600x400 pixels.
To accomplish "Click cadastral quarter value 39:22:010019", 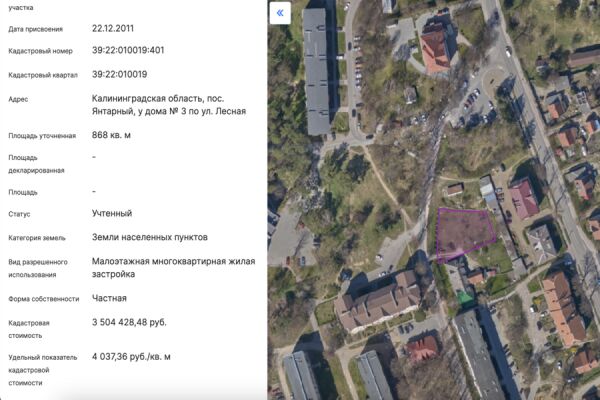I will tap(119, 75).
